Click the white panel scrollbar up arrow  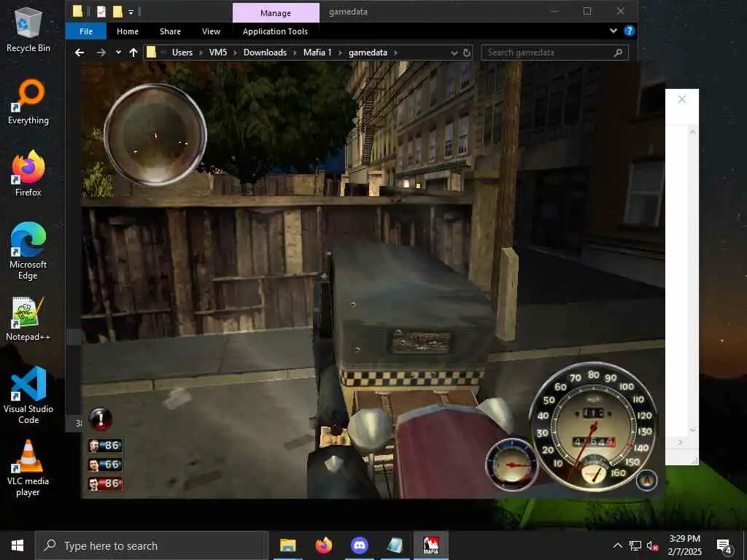click(x=693, y=132)
